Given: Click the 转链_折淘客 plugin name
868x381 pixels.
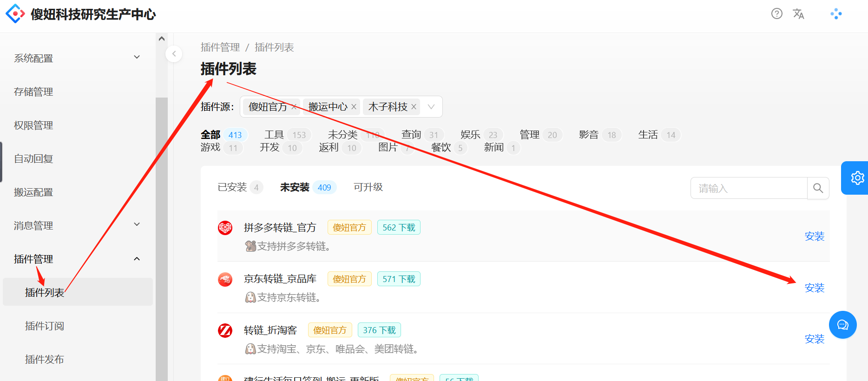Looking at the screenshot, I should pos(270,330).
